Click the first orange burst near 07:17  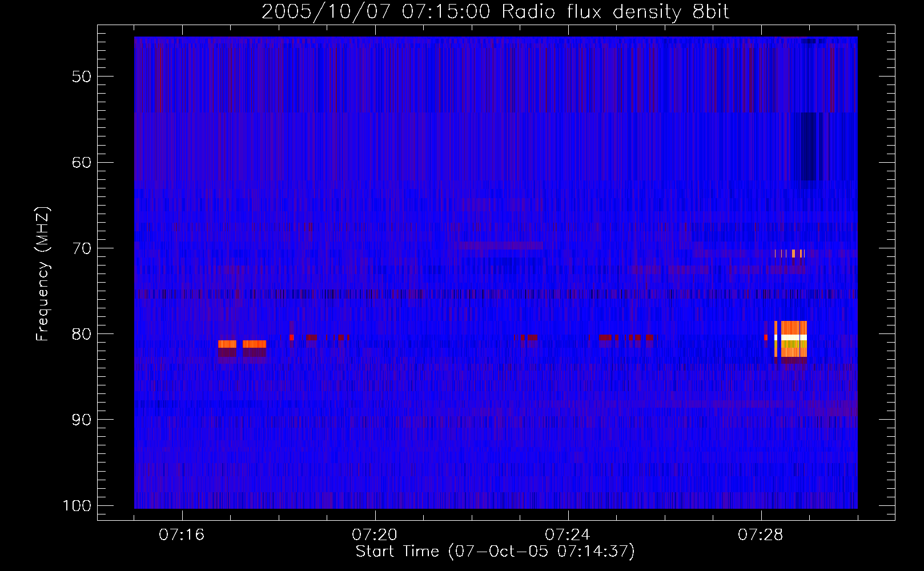pos(227,344)
